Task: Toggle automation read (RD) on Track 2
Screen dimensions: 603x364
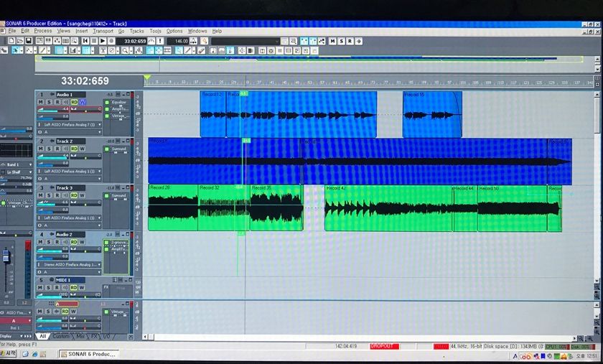Action: (x=74, y=149)
